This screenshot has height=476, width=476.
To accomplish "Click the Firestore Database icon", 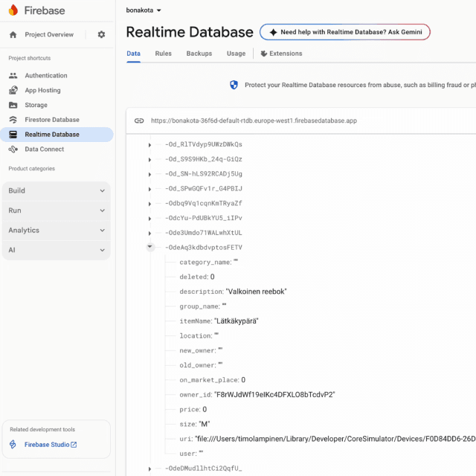I will [13, 120].
